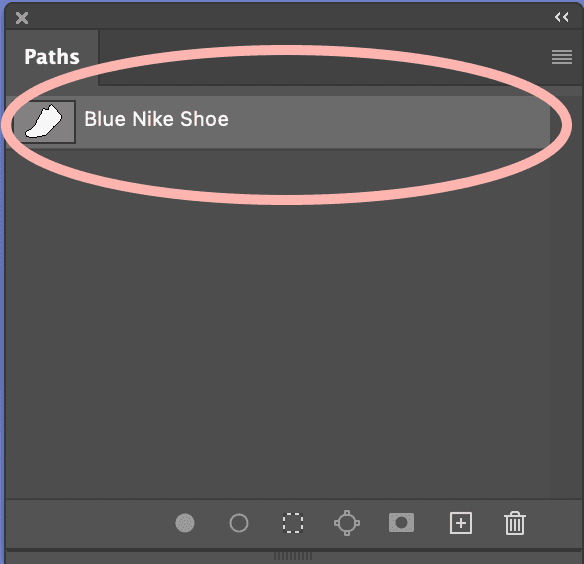The image size is (584, 564).
Task: Open the Paths panel hamburger menu
Action: (562, 57)
